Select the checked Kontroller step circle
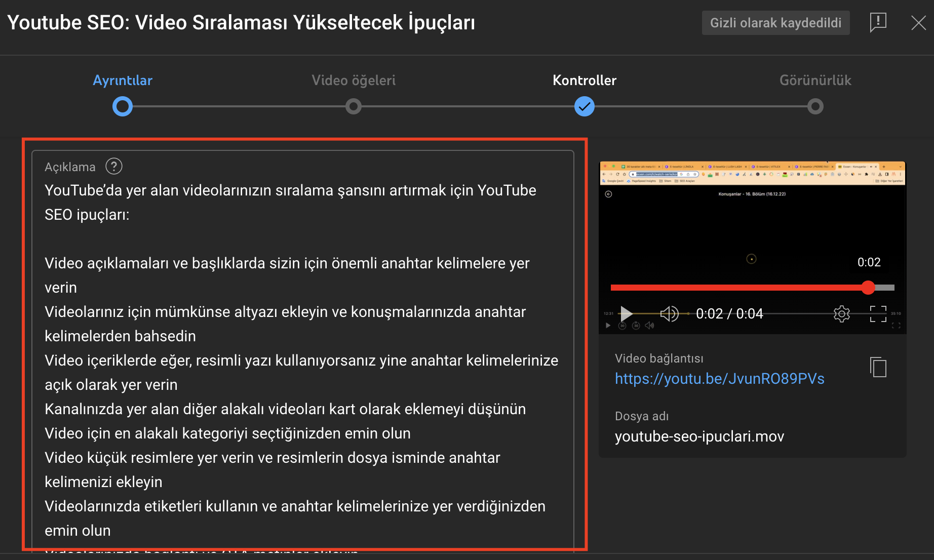The image size is (934, 560). tap(585, 106)
